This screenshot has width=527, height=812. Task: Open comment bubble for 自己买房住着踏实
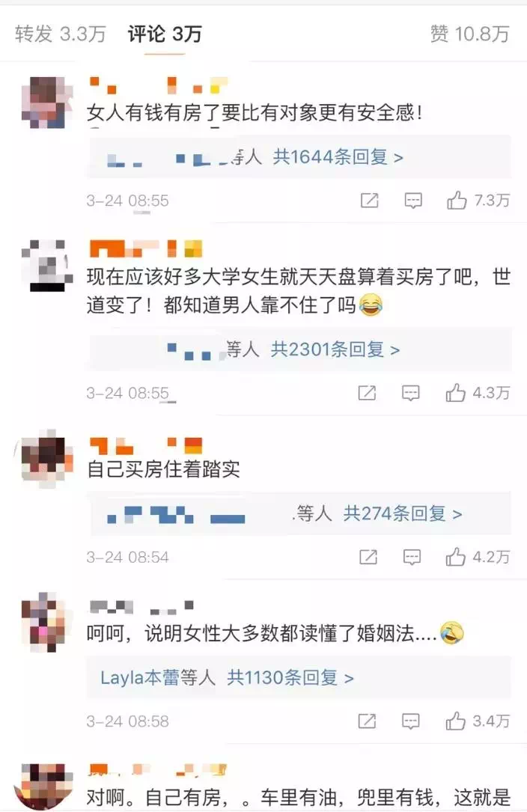point(412,558)
